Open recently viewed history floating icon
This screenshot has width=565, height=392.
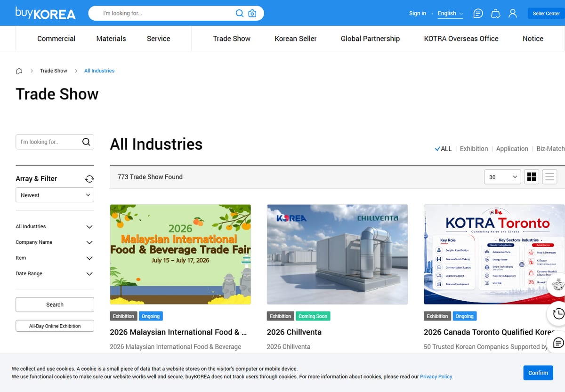(x=557, y=313)
